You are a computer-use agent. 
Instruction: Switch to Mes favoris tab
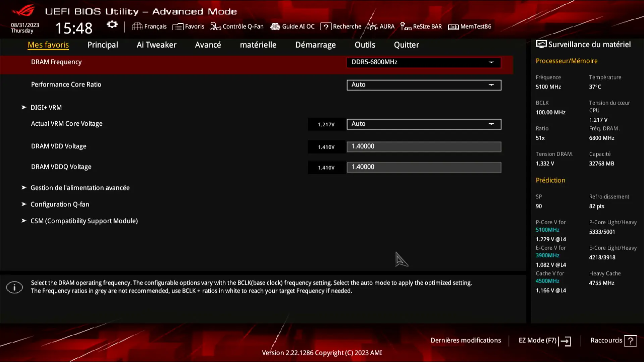48,45
